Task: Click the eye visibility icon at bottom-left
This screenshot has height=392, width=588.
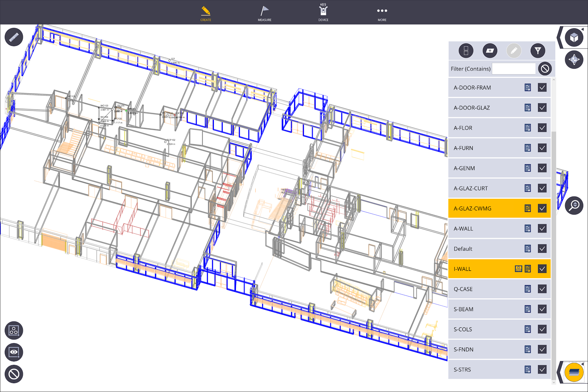Action: tap(14, 352)
